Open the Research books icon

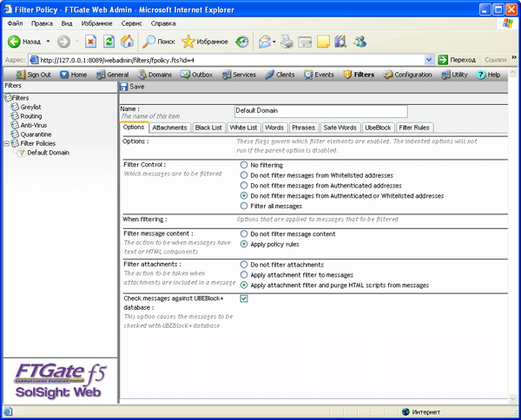[x=341, y=42]
